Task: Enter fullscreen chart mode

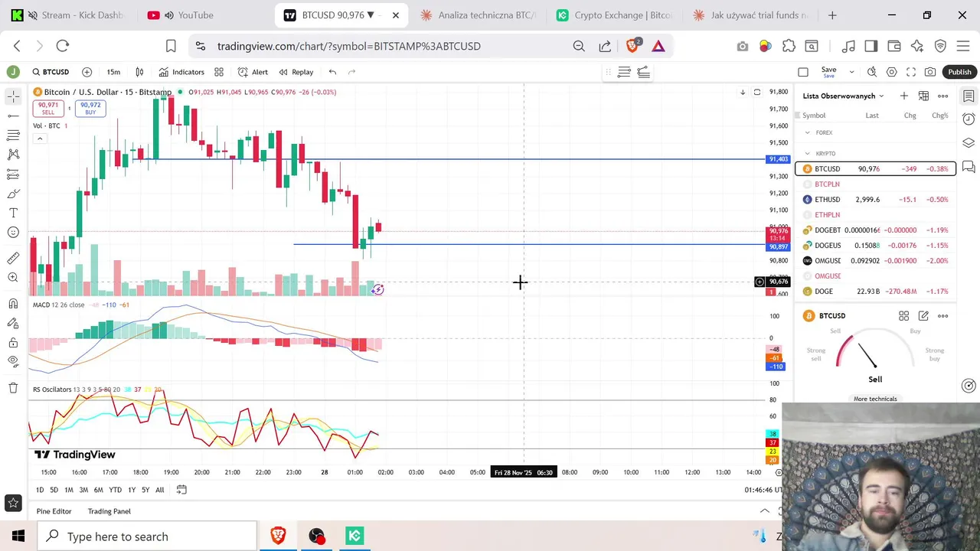Action: click(911, 72)
